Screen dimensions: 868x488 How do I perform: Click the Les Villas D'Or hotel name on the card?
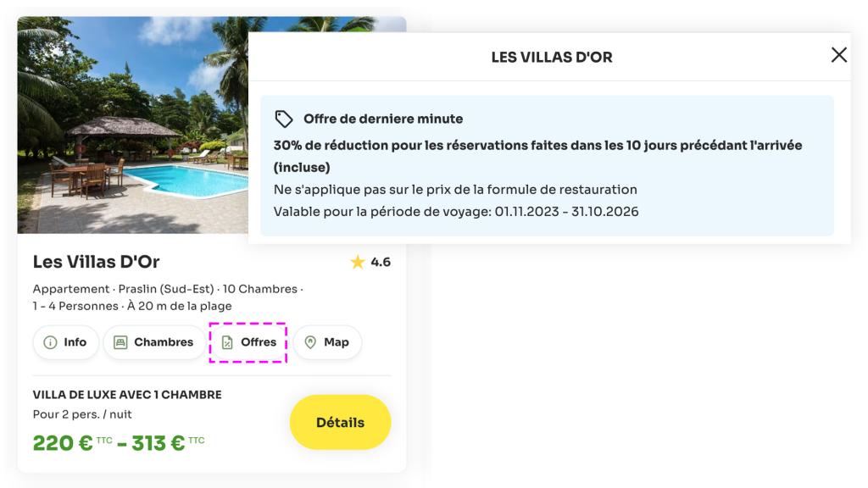tap(96, 262)
